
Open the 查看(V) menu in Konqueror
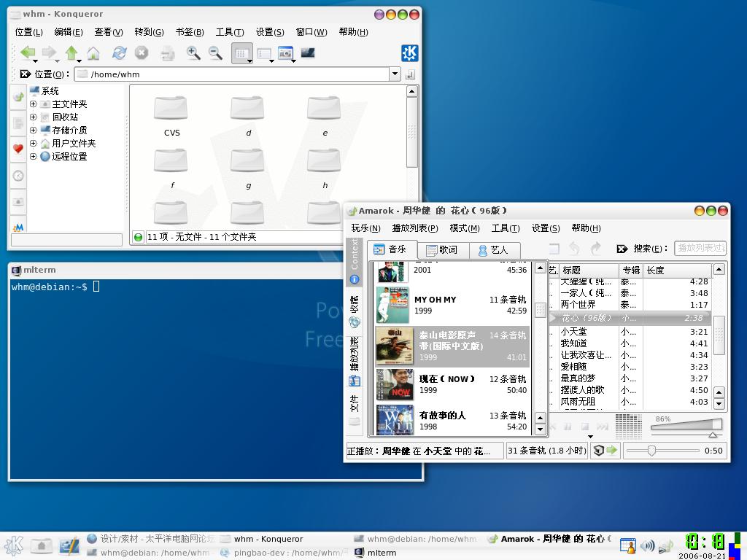click(x=109, y=32)
